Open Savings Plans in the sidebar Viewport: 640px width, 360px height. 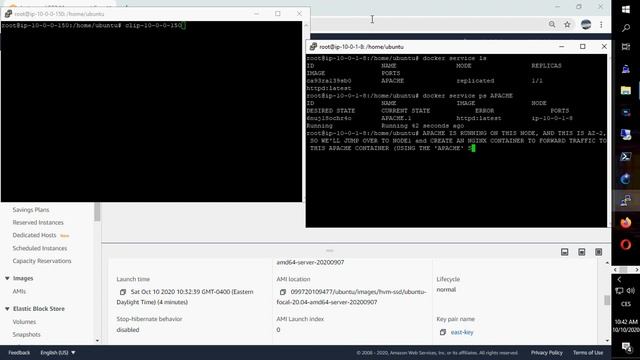coord(31,210)
